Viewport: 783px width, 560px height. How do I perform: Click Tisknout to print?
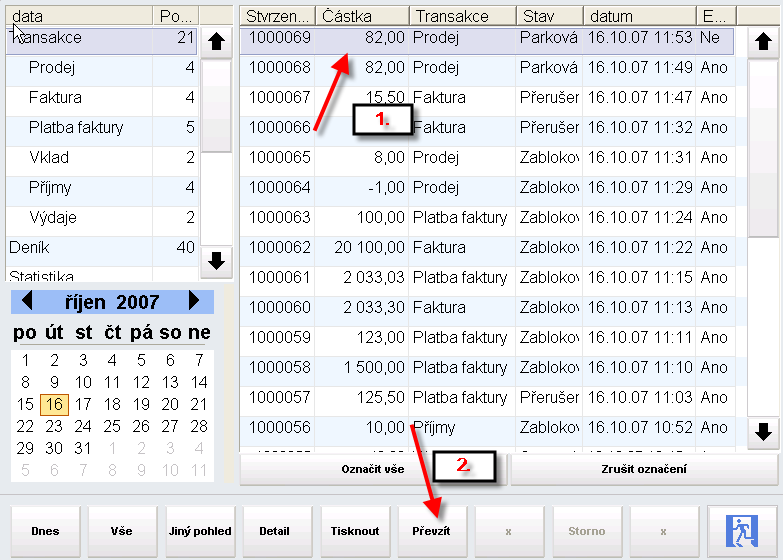pos(355,531)
